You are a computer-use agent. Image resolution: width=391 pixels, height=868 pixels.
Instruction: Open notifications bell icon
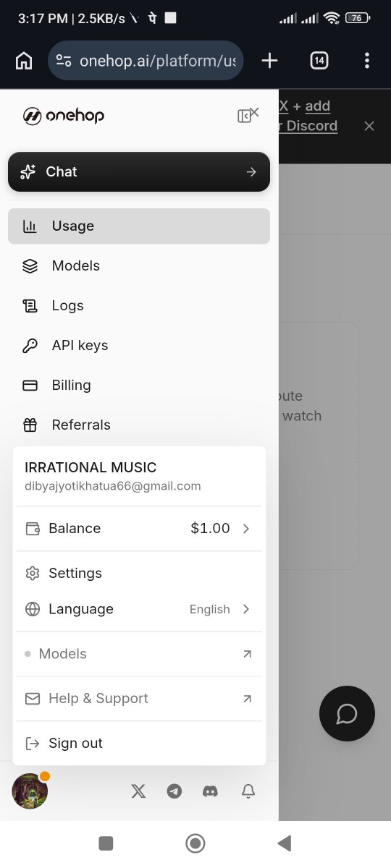point(248,791)
